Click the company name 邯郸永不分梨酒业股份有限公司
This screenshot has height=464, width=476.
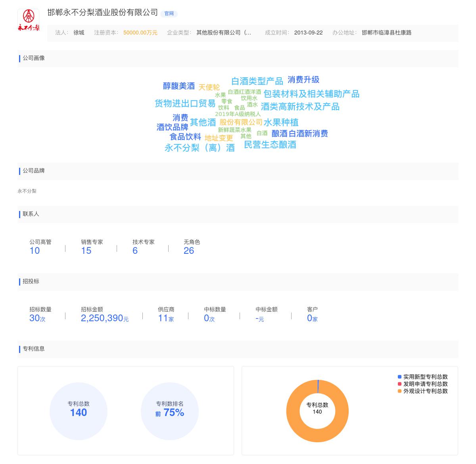[103, 13]
